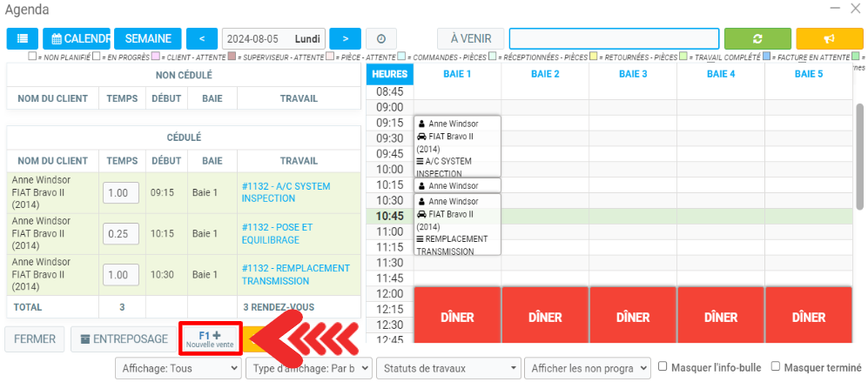Click F1 Nouvelle vente button
This screenshot has width=868, height=382.
click(210, 338)
